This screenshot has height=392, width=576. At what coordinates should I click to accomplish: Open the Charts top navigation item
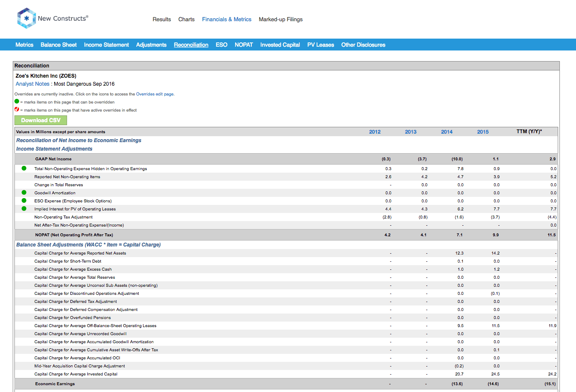pyautogui.click(x=186, y=20)
